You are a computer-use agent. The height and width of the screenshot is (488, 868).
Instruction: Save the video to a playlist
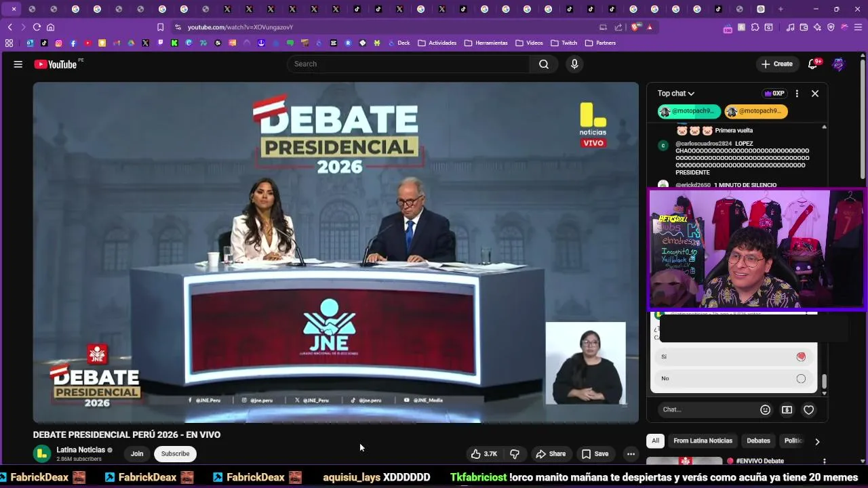[595, 454]
